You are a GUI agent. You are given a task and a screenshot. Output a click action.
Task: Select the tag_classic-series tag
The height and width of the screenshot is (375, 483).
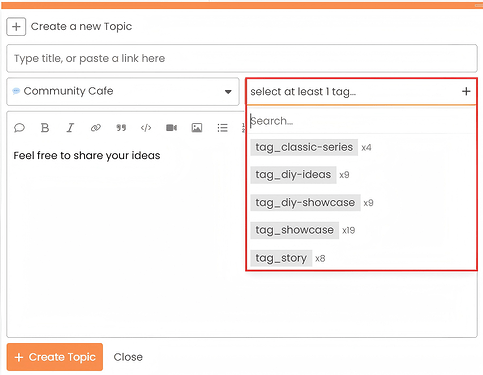[x=304, y=147]
